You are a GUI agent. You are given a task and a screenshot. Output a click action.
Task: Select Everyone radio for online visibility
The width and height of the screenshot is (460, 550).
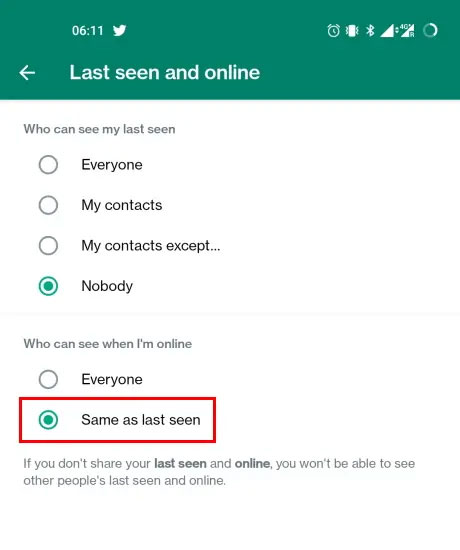coord(48,379)
